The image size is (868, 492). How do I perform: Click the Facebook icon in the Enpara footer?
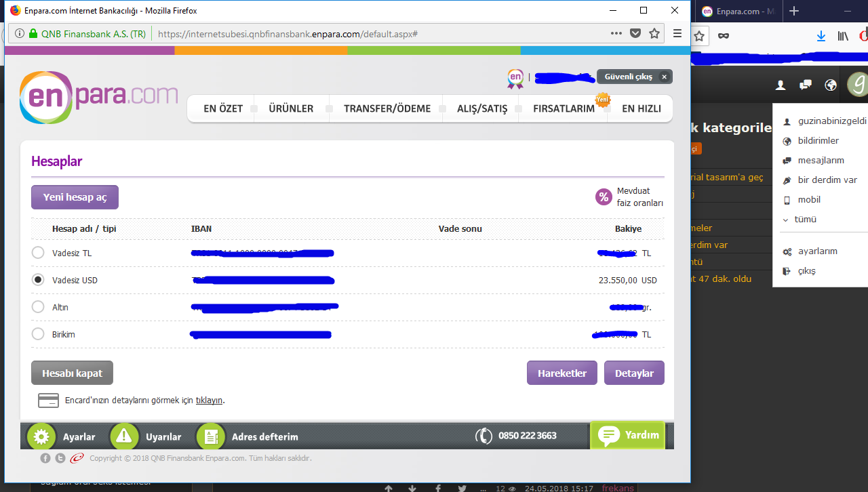click(45, 458)
